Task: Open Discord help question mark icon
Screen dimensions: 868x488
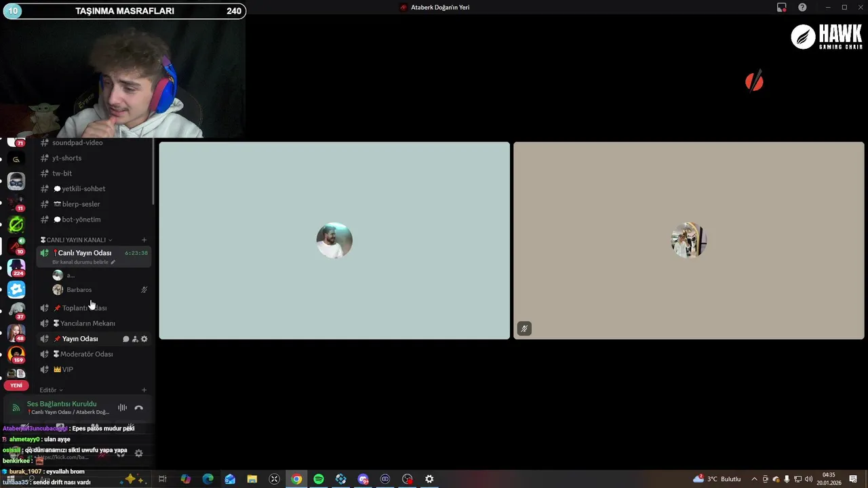Action: tap(802, 7)
